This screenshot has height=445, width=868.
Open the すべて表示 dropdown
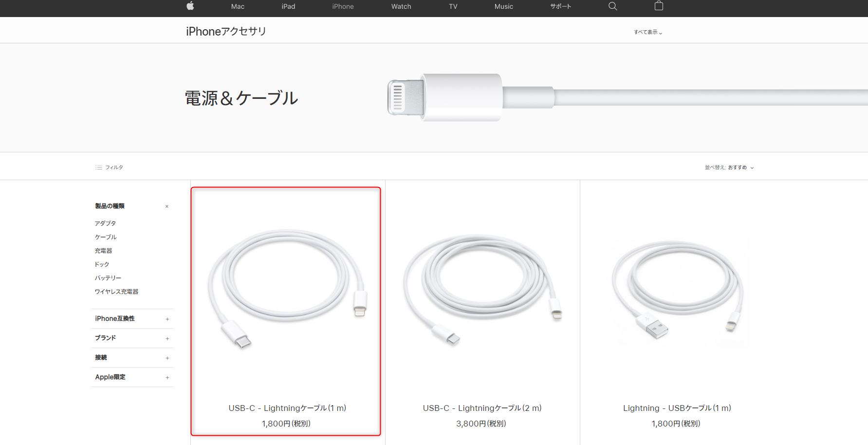(x=648, y=32)
